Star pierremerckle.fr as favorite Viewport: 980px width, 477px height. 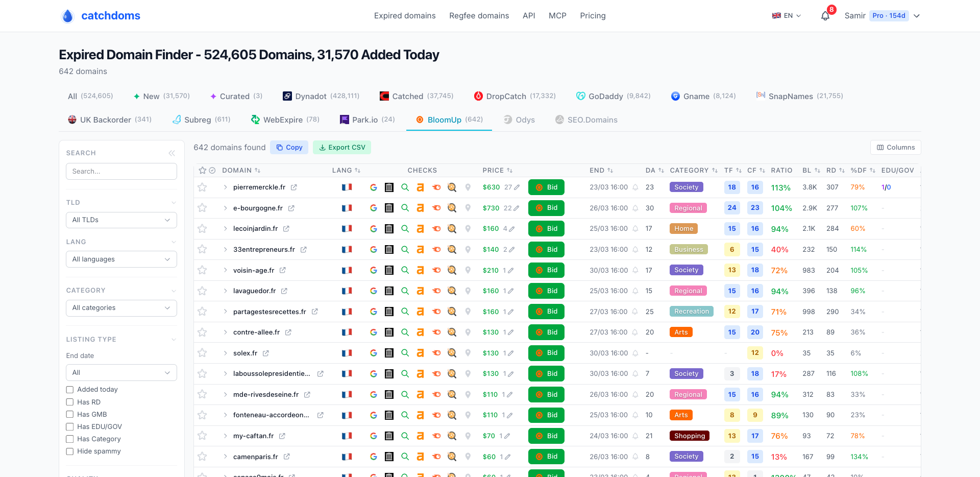203,187
